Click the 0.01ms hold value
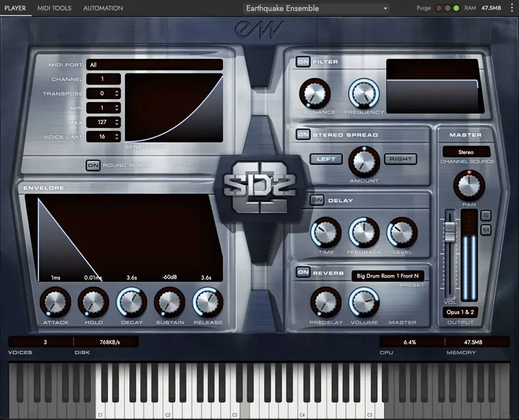Image resolution: width=519 pixels, height=420 pixels. (93, 277)
